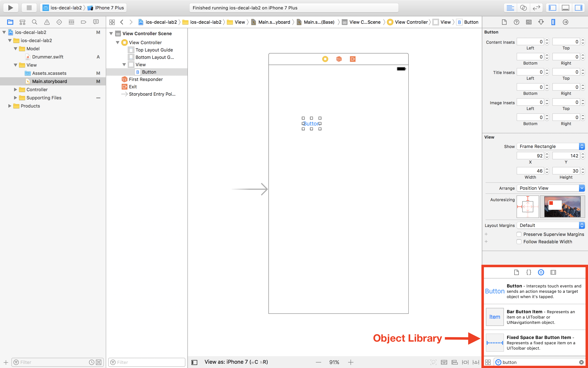Click View as: iPhone 7 device bar

point(236,362)
